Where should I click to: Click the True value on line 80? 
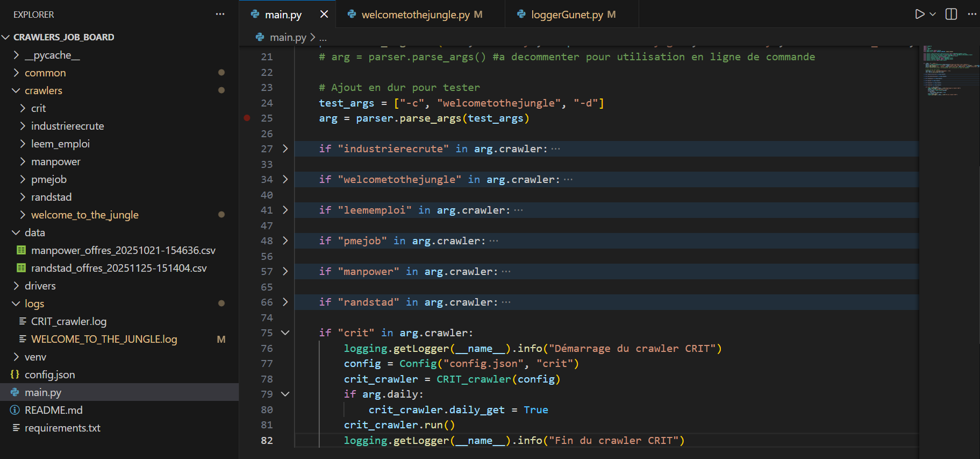[536, 409]
